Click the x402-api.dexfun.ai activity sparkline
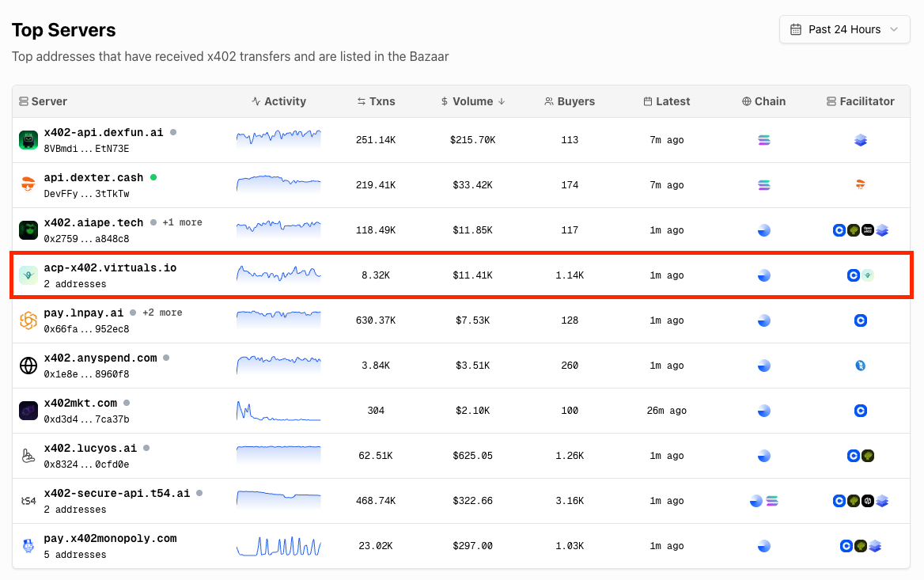This screenshot has width=924, height=580. [278, 138]
